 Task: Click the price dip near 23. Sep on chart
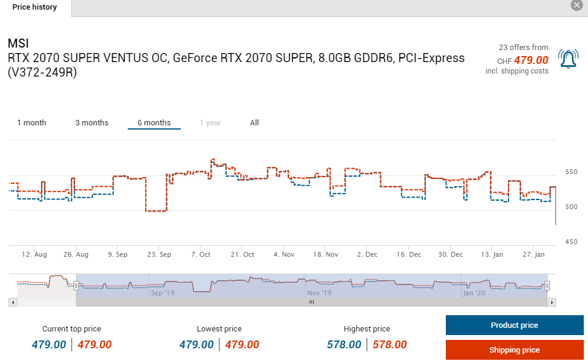click(156, 211)
